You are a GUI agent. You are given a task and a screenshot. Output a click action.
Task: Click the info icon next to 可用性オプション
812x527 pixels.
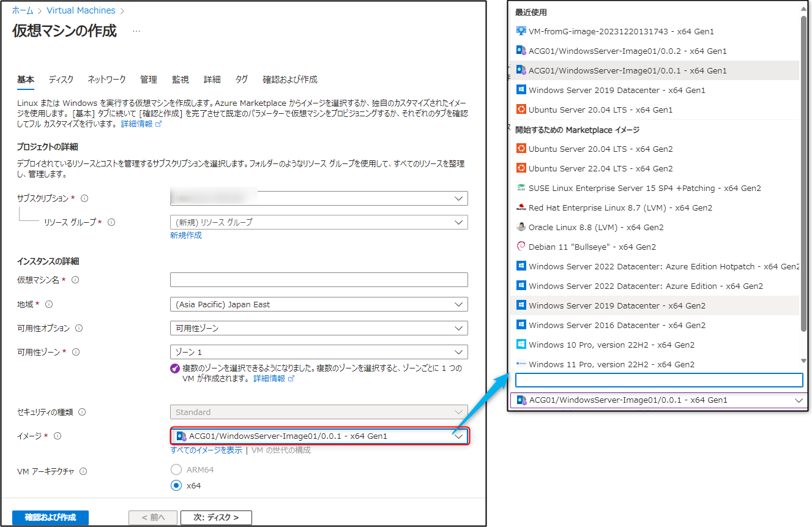click(80, 328)
